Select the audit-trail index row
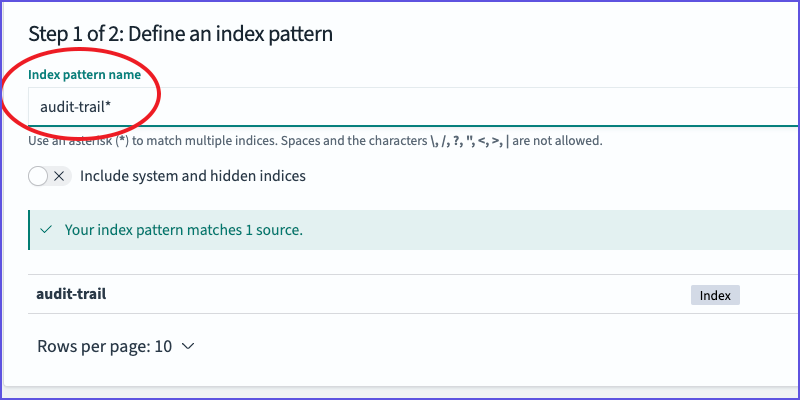The height and width of the screenshot is (400, 800). click(x=413, y=294)
